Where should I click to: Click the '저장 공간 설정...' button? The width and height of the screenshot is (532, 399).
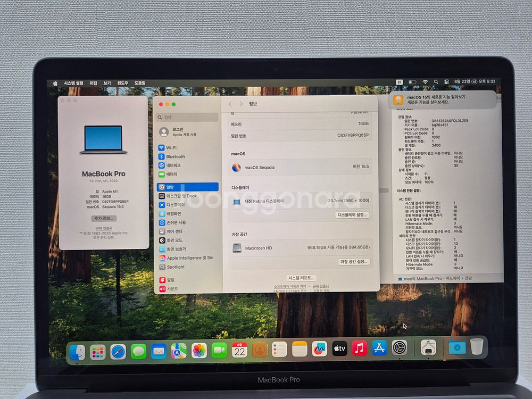(354, 262)
